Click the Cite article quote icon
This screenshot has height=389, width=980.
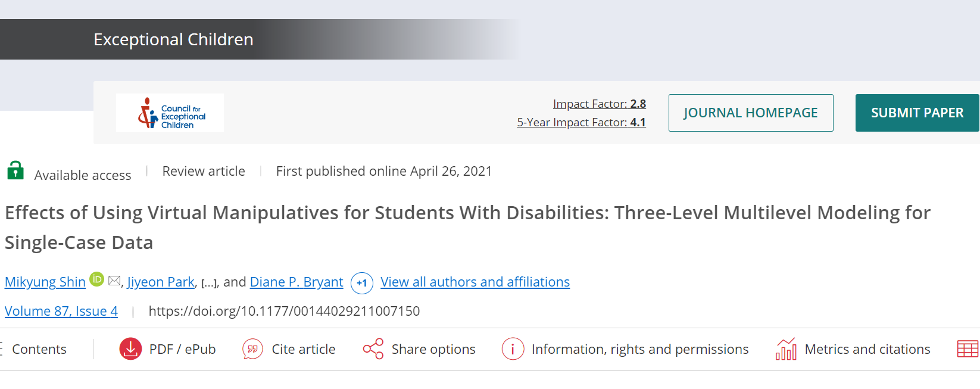(252, 349)
